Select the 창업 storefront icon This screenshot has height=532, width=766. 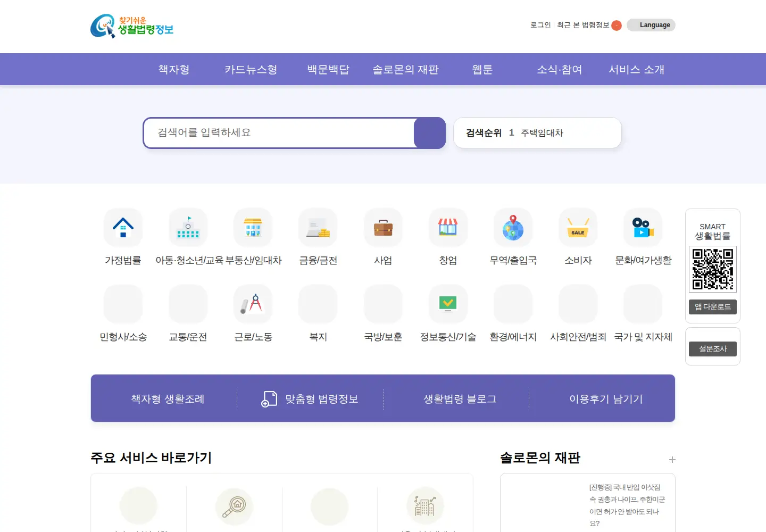click(x=448, y=227)
